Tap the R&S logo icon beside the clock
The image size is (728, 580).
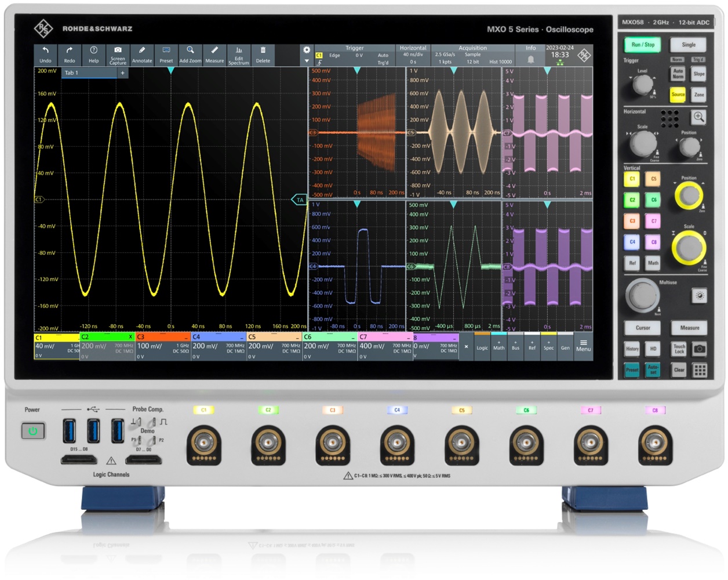point(584,55)
